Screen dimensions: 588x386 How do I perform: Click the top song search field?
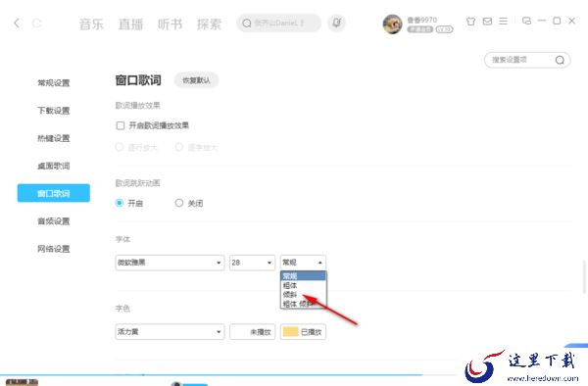(278, 24)
